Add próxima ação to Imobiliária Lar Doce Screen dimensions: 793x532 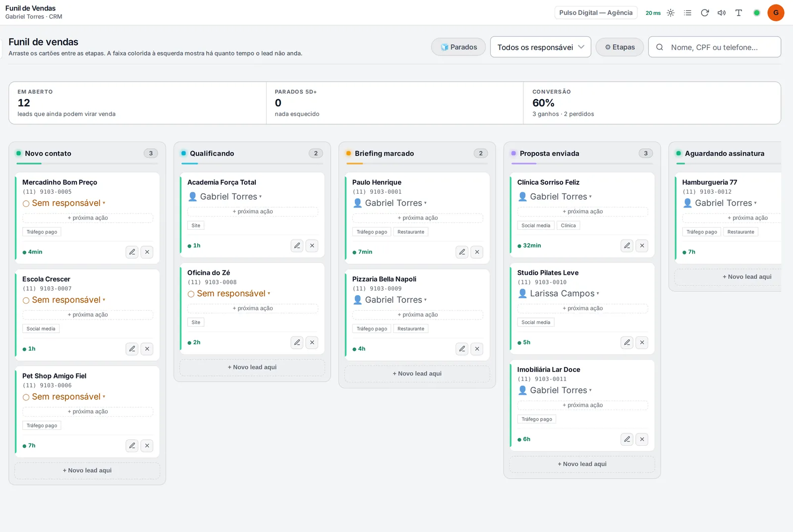[x=583, y=405]
